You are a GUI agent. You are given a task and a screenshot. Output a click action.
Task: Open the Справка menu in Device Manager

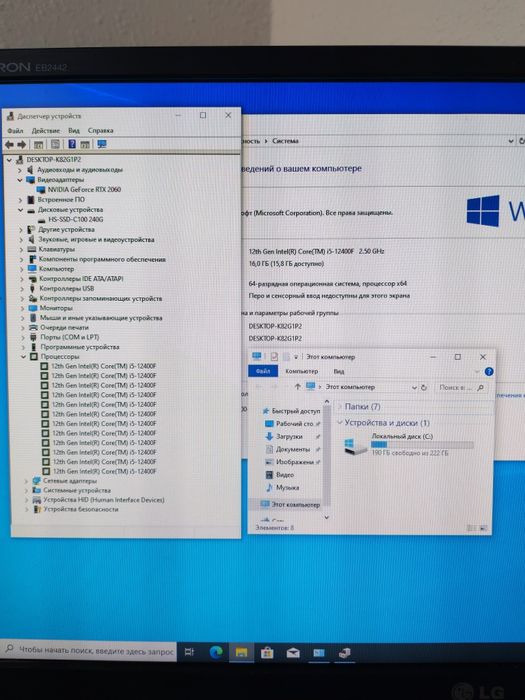point(100,131)
